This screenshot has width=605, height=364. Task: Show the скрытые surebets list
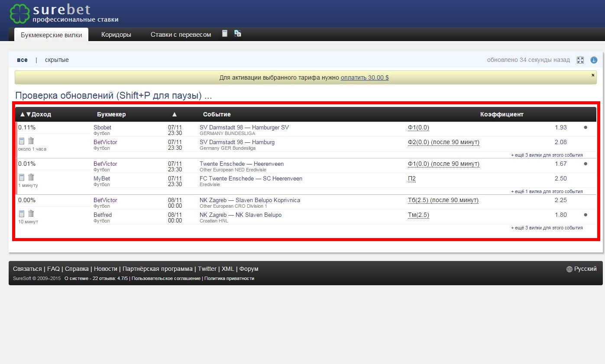pos(57,60)
